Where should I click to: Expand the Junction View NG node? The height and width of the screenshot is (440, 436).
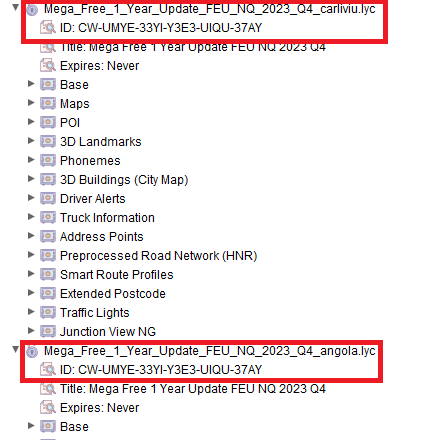point(31,331)
